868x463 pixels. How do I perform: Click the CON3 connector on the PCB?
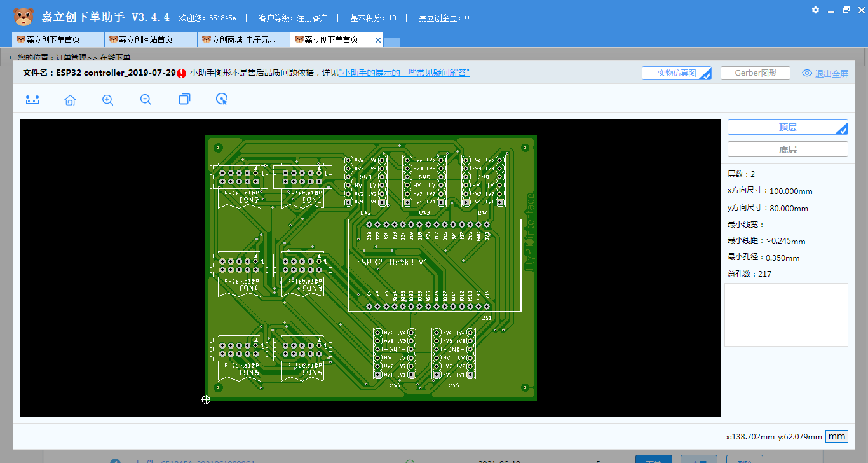point(302,273)
